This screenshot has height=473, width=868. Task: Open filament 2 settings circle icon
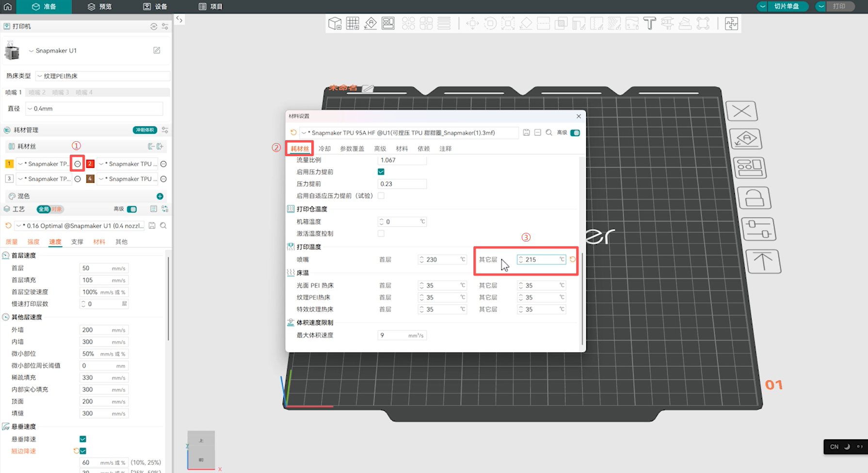click(164, 164)
